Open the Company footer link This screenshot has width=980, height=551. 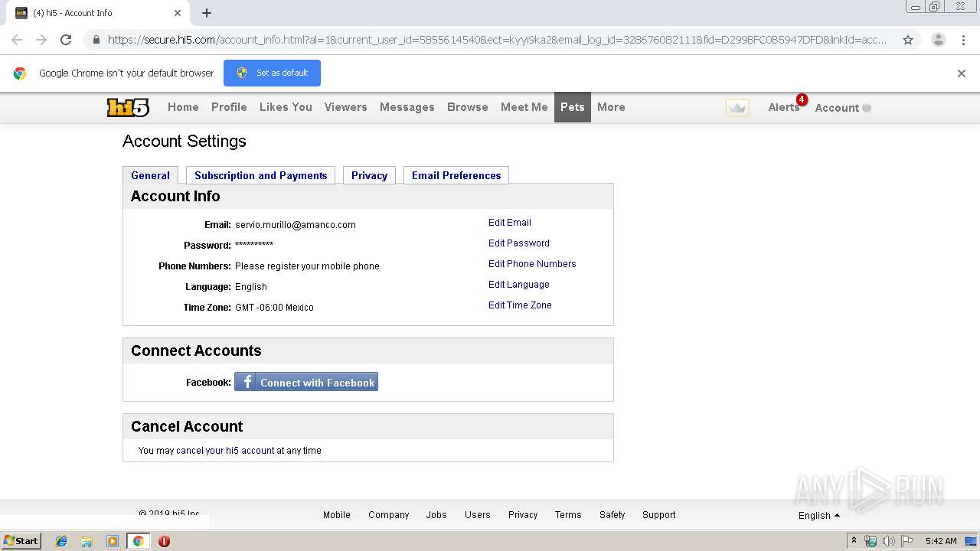click(389, 515)
